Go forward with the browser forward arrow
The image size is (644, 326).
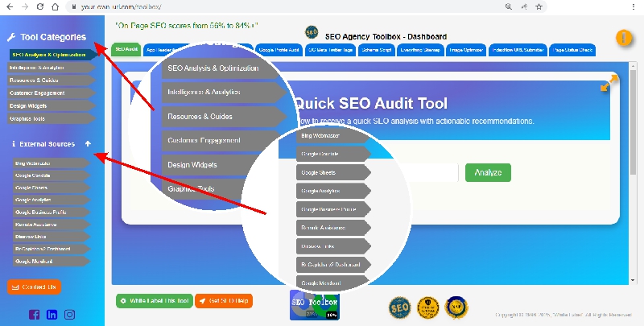[x=25, y=6]
